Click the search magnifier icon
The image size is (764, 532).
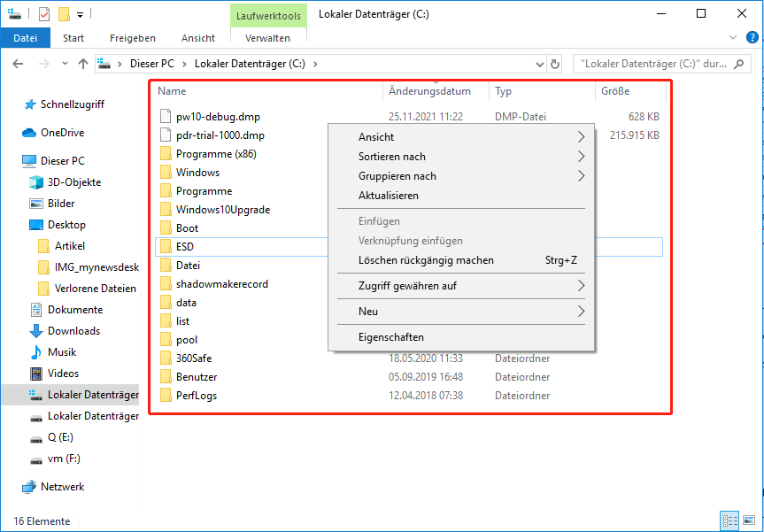pyautogui.click(x=737, y=64)
